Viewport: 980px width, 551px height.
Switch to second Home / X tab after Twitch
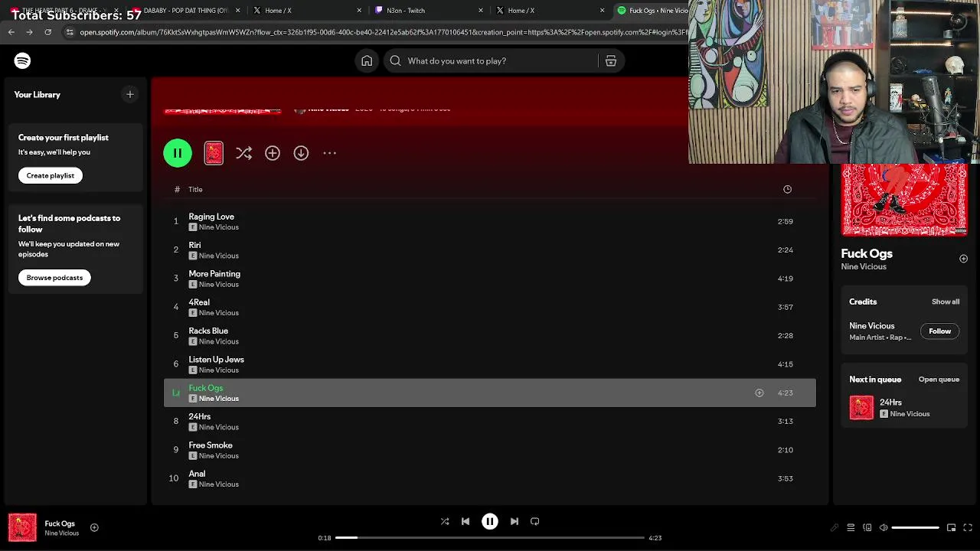[x=549, y=11]
